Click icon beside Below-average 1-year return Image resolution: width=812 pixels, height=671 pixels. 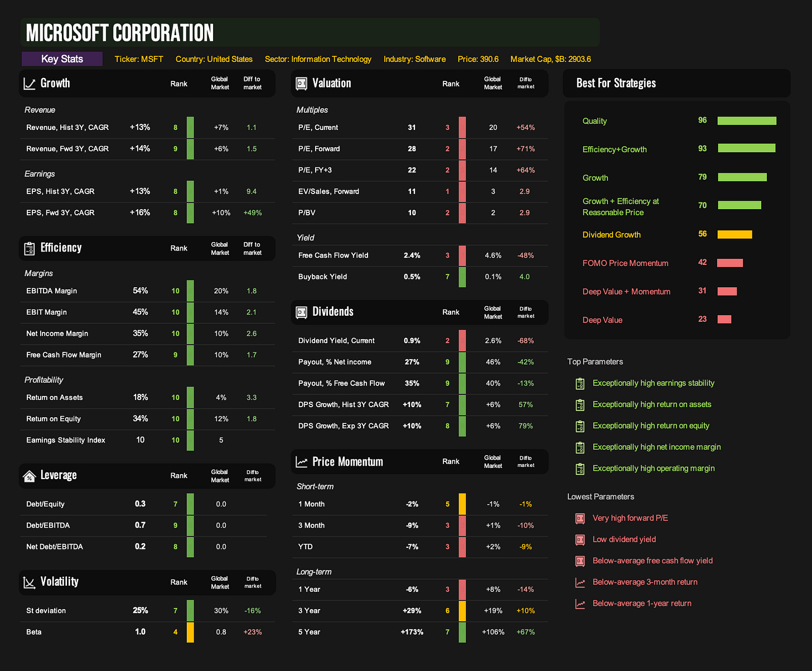(580, 604)
